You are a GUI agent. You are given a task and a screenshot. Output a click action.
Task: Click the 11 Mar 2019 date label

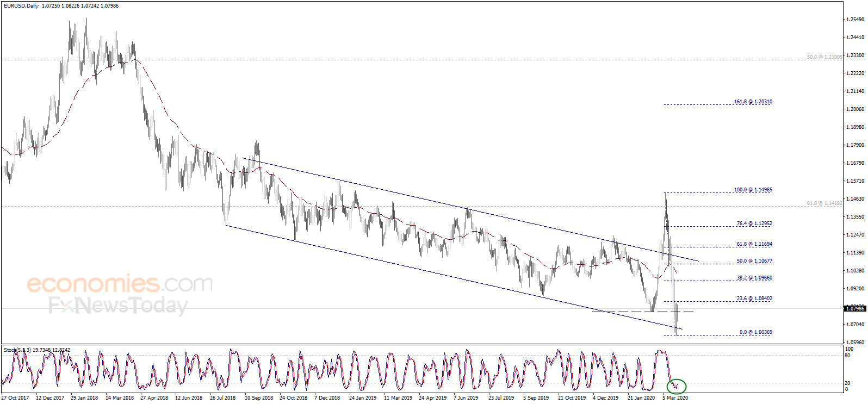pyautogui.click(x=398, y=398)
